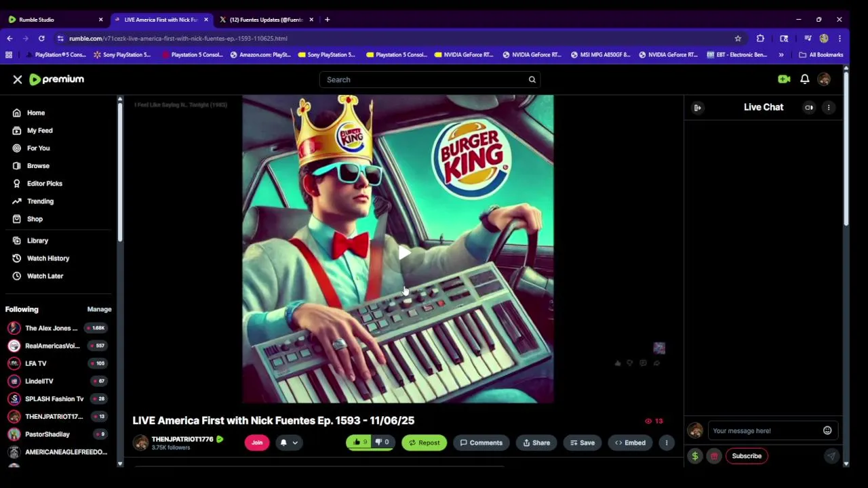Open Shop in sidebar

coord(35,218)
